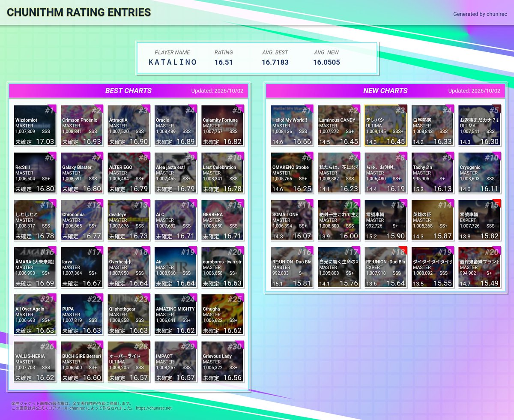The width and height of the screenshot is (514, 420).
Task: Click the Air chart card
Action: tap(176, 267)
